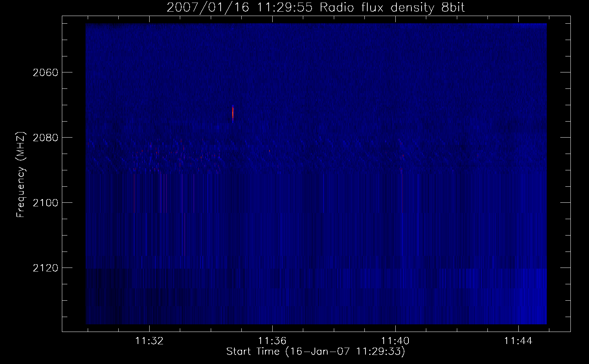The width and height of the screenshot is (589, 364).
Task: Click the bright red burst near 2072 MHz
Action: 233,112
